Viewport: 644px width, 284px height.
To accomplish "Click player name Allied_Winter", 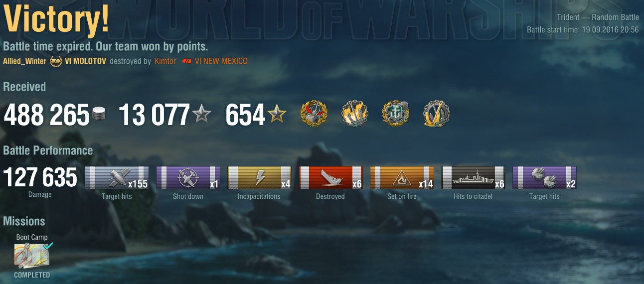I will (24, 61).
